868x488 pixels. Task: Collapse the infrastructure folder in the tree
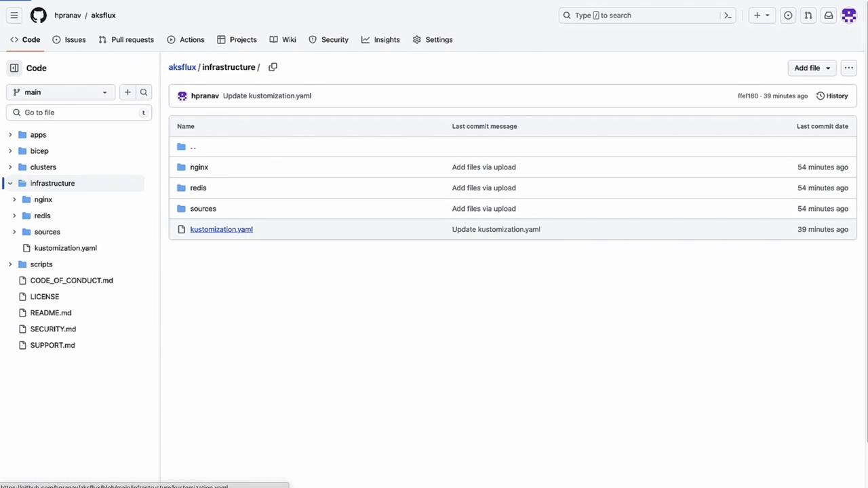point(10,183)
